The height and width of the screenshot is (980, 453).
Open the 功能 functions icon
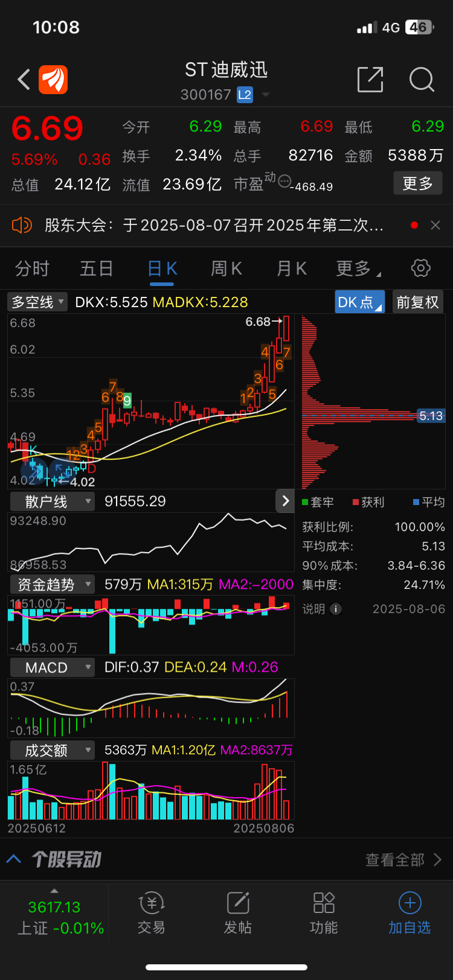tap(324, 913)
